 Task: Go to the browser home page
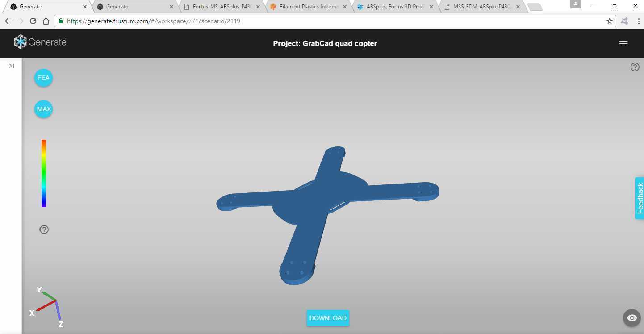(x=46, y=21)
